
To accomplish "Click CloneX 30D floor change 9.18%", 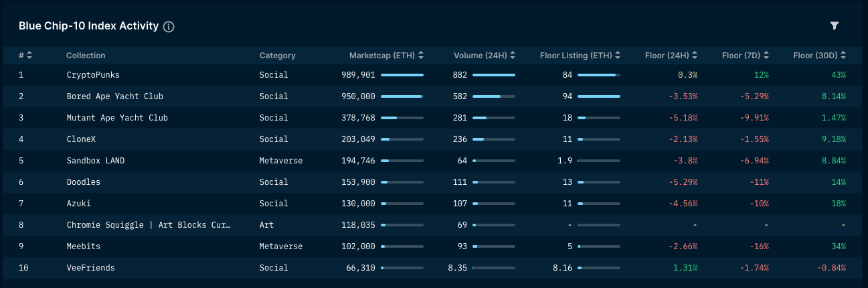I will [834, 139].
